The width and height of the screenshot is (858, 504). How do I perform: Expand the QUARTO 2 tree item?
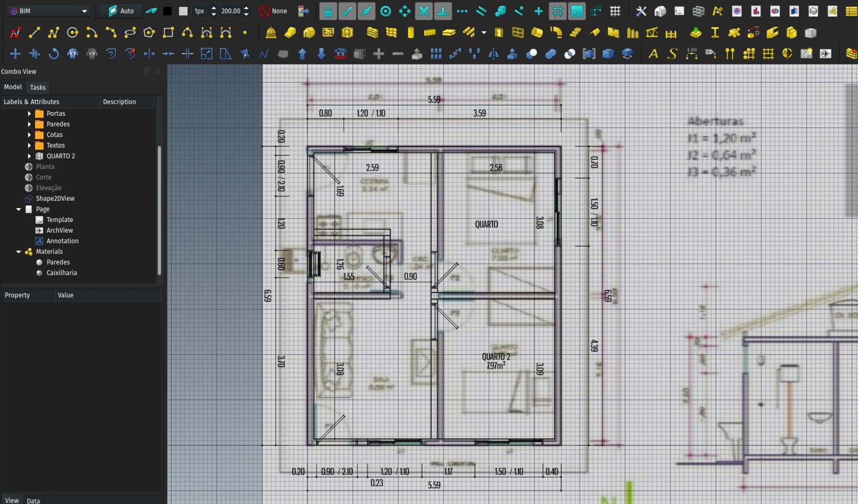coord(29,156)
